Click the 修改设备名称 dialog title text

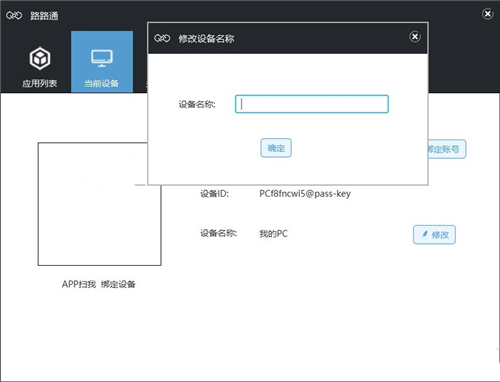206,39
